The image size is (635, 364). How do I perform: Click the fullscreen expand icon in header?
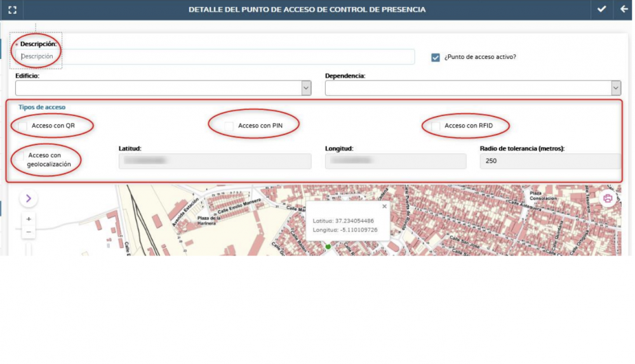click(x=12, y=10)
